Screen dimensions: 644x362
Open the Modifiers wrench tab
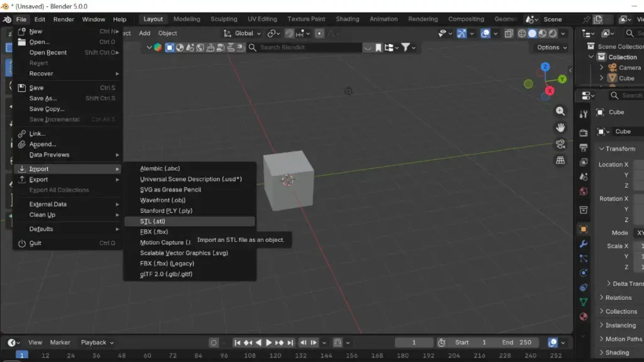pyautogui.click(x=583, y=244)
